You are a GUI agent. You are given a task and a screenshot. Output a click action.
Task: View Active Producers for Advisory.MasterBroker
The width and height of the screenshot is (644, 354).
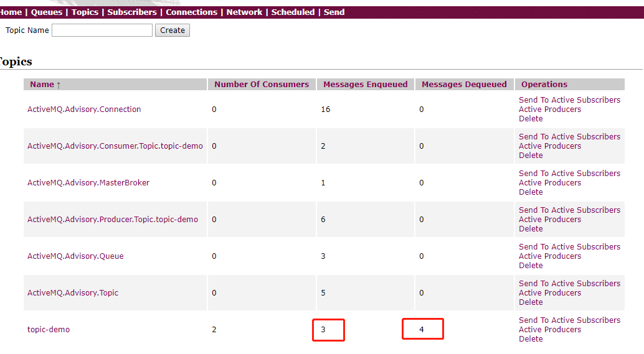tap(549, 183)
